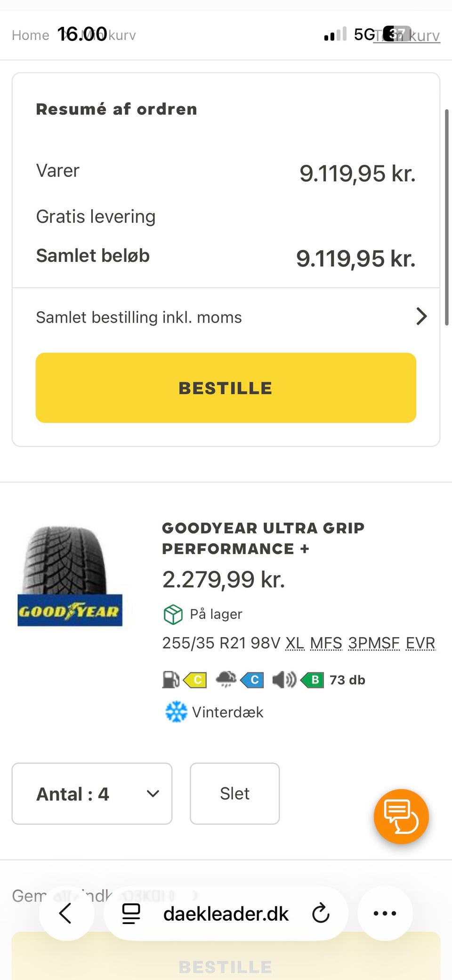This screenshot has width=452, height=980.
Task: Tap the snowflake Vinterdæk icon
Action: [x=176, y=712]
